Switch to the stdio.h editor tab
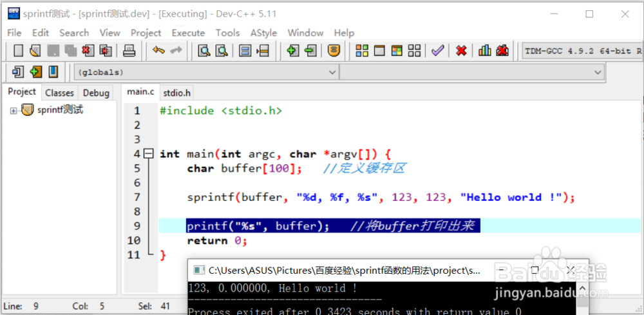Image resolution: width=644 pixels, height=315 pixels. (177, 93)
